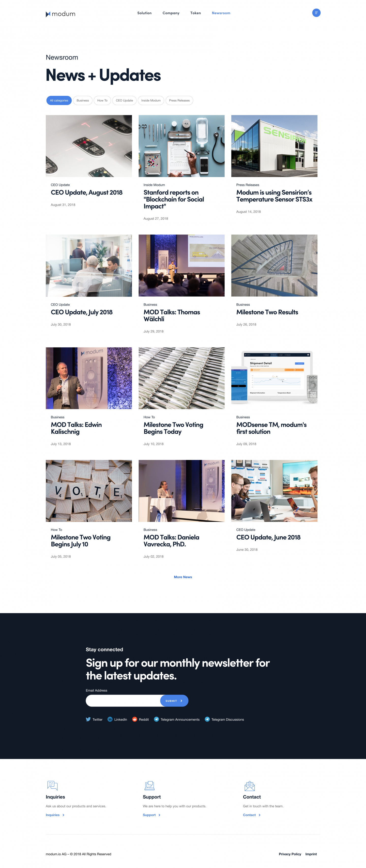
Task: Filter news by Press Releases
Action: point(179,100)
